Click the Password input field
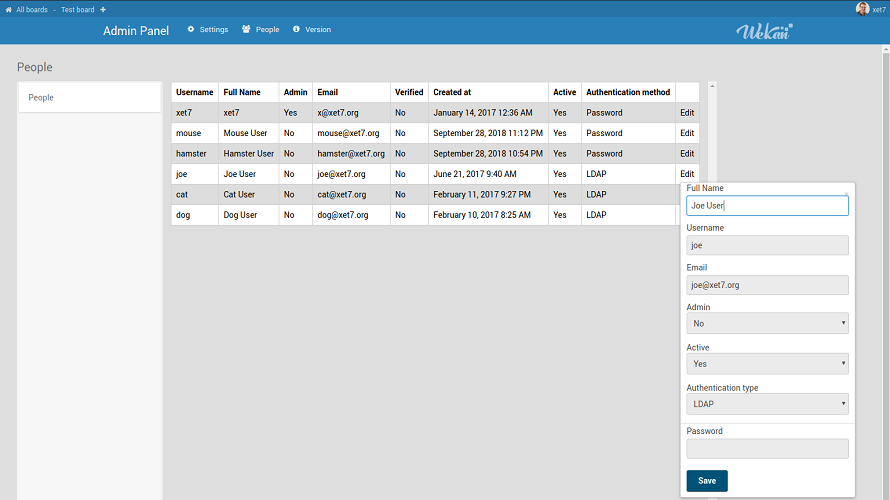 767,449
